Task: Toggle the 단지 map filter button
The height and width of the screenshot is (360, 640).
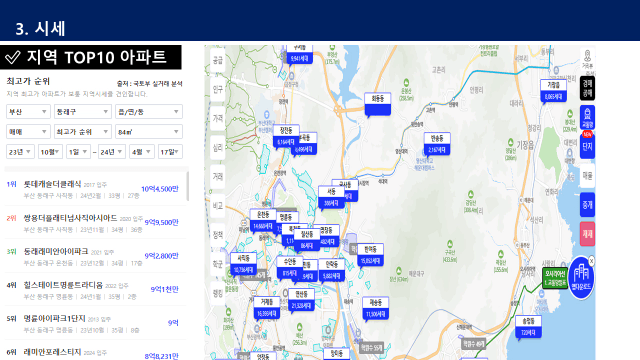Action: [587, 147]
